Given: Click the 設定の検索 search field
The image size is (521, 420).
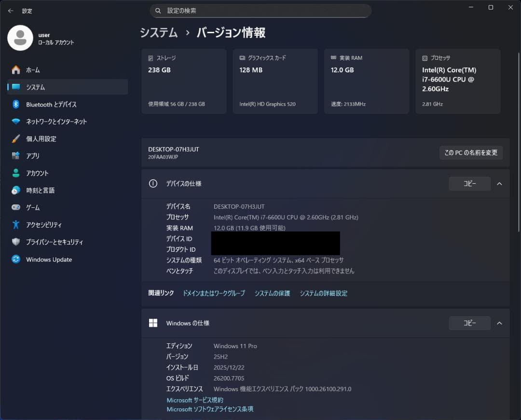Looking at the screenshot, I should click(260, 11).
